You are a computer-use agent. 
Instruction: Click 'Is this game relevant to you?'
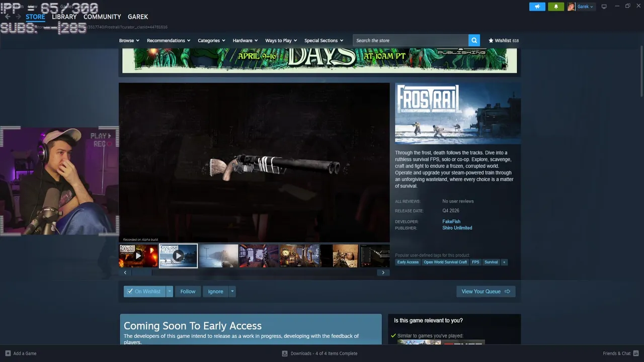(428, 320)
